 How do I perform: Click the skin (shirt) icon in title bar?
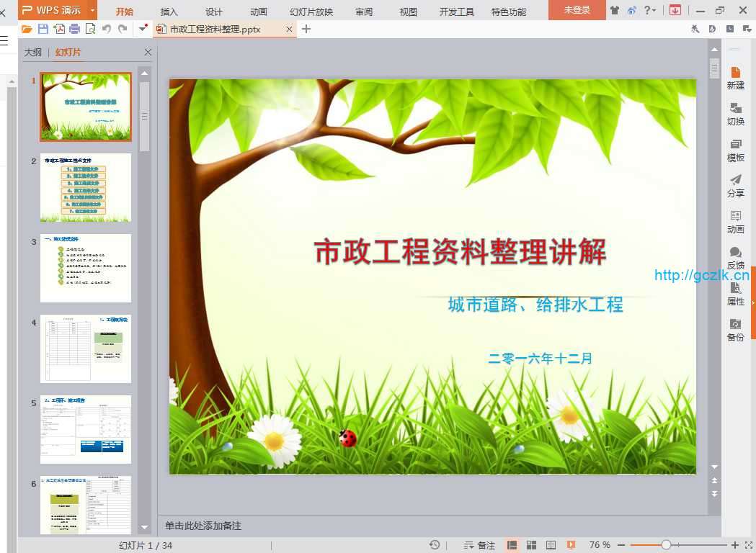(614, 10)
